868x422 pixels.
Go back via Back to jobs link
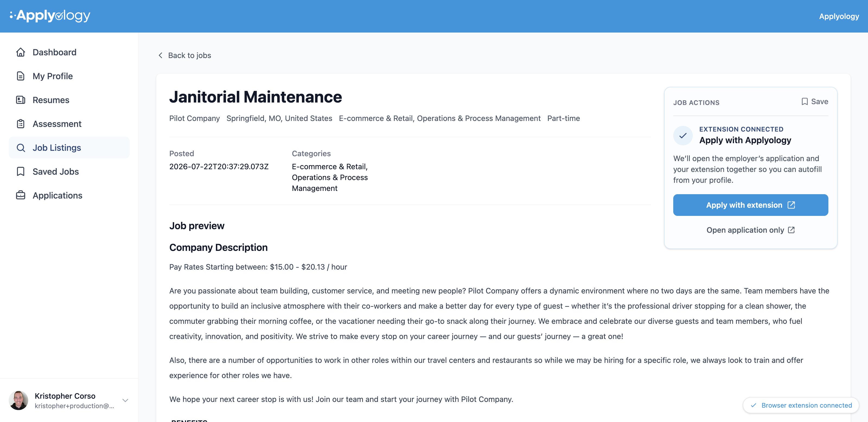click(x=185, y=55)
